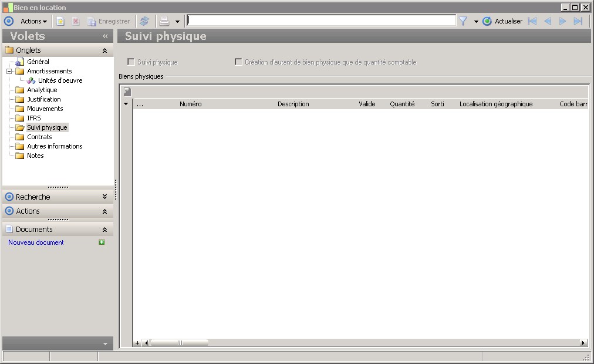Open the Actions toolbar menu
Image resolution: width=594 pixels, height=364 pixels.
point(33,21)
